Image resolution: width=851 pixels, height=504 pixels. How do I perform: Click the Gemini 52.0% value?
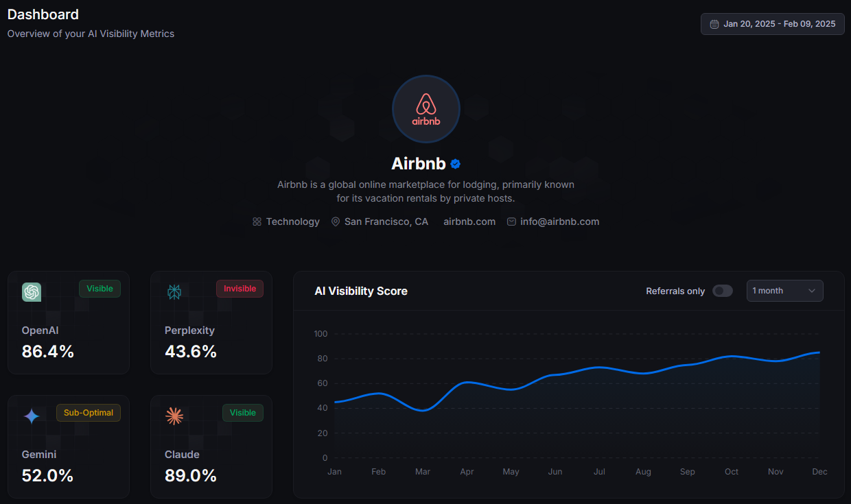pyautogui.click(x=48, y=476)
